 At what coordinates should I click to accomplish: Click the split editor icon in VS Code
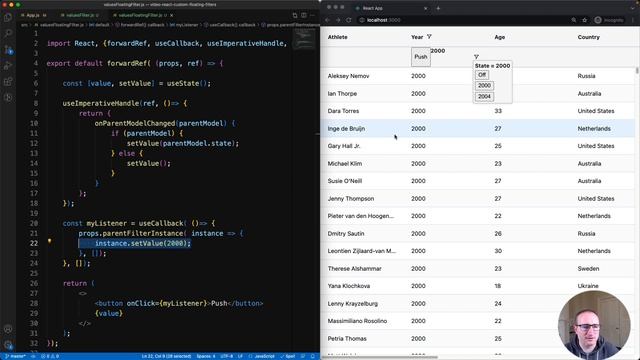304,15
